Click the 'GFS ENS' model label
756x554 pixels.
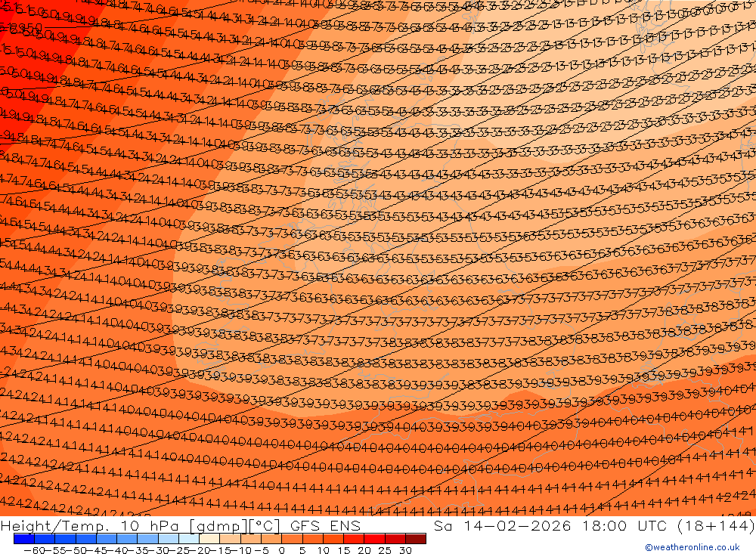[x=324, y=525]
